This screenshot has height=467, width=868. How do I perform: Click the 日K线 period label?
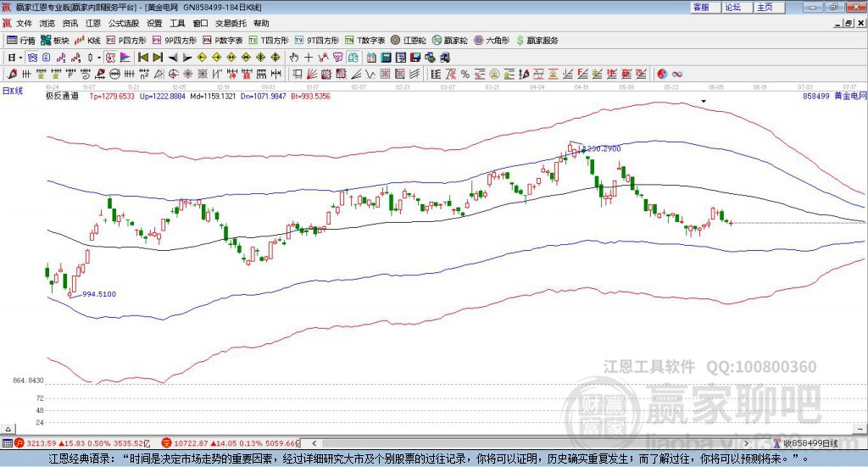pos(13,92)
